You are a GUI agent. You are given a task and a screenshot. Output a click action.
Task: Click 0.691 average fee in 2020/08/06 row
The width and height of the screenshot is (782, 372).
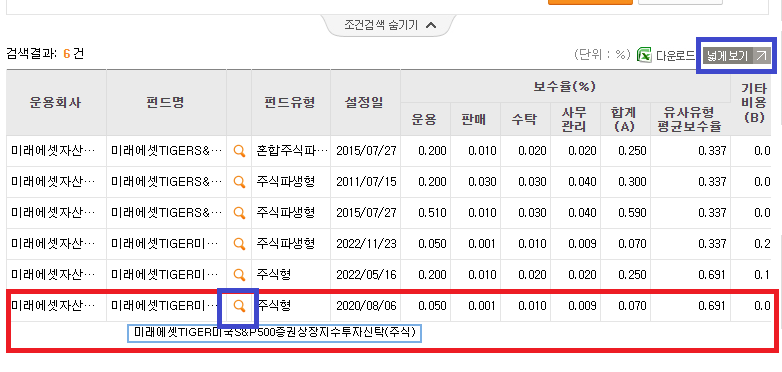pos(712,306)
